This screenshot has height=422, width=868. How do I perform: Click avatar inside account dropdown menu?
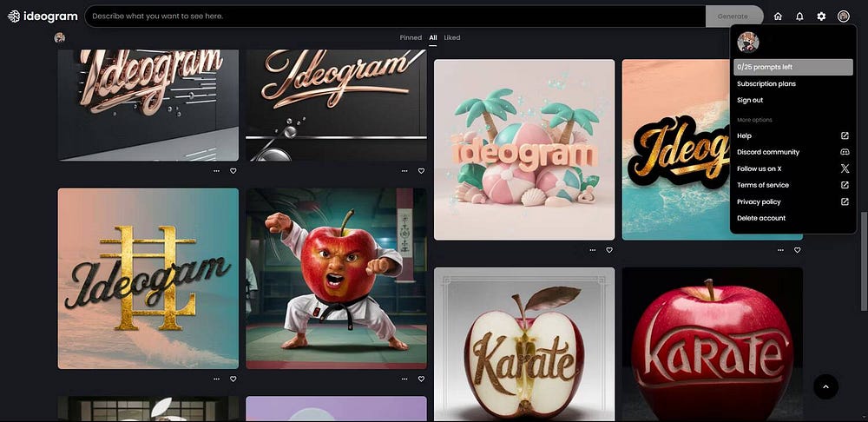[748, 42]
